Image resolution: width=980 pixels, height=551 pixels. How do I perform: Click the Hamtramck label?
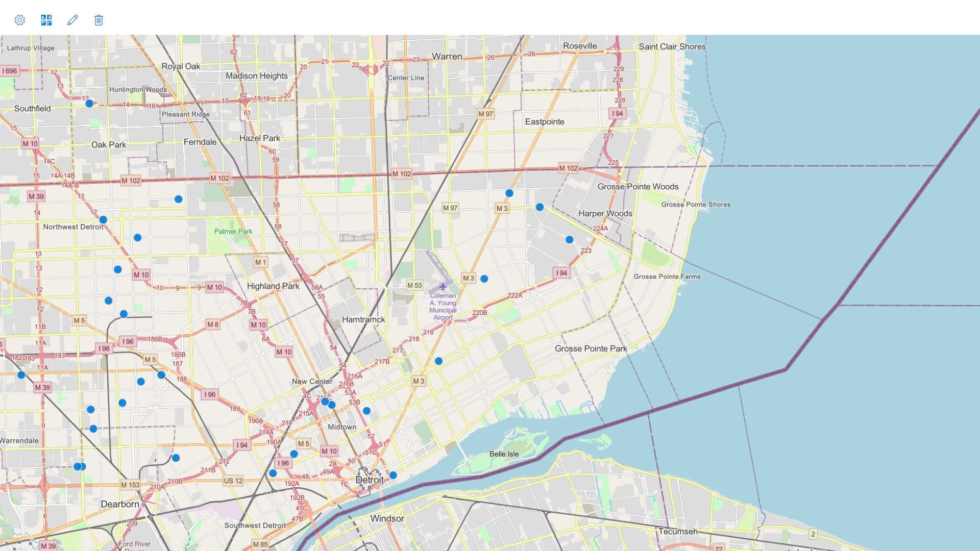click(363, 319)
